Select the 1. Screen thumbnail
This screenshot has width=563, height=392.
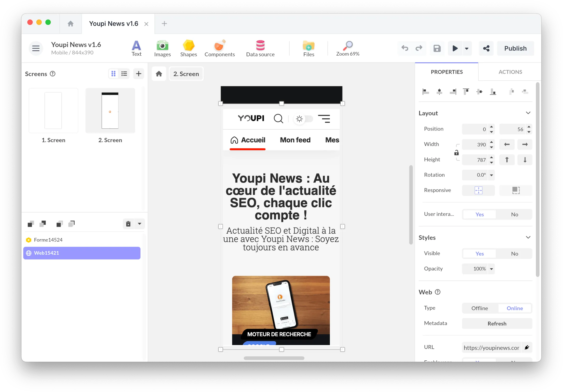pos(53,110)
